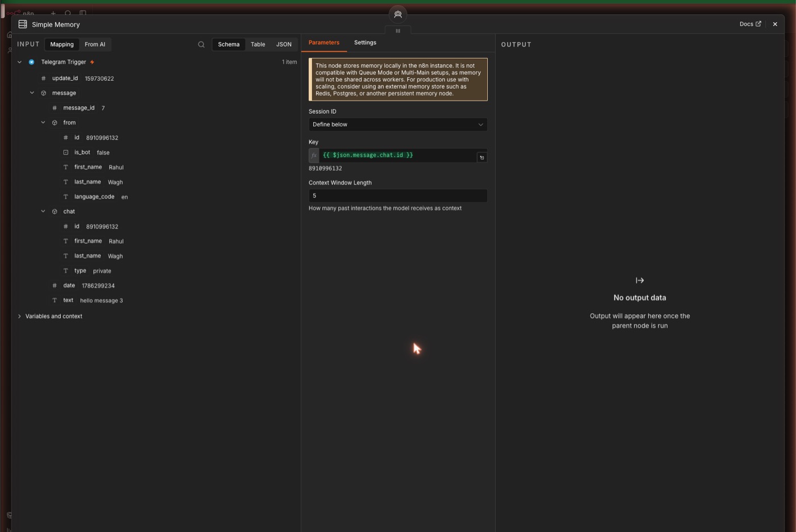
Task: Open search in the input panel
Action: pyautogui.click(x=201, y=44)
